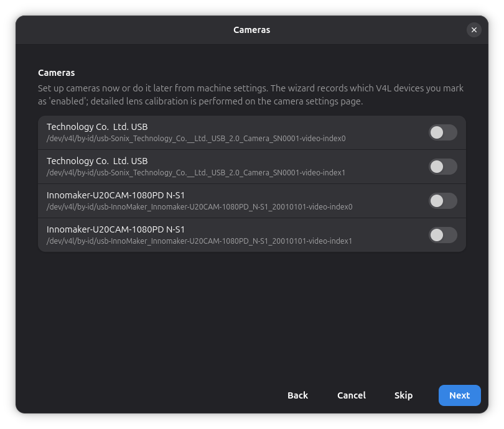
Task: Click the Sonix SN0001-video-index0 device path
Action: coord(196,139)
